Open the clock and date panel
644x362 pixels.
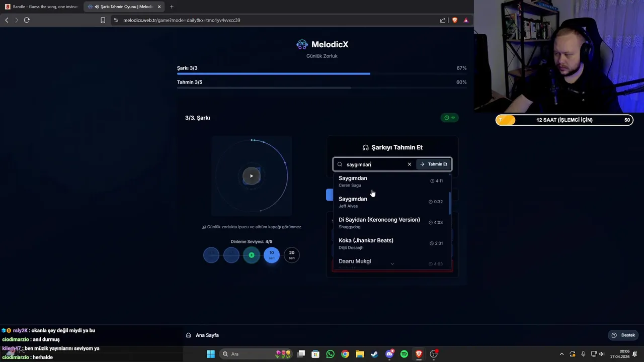click(620, 354)
